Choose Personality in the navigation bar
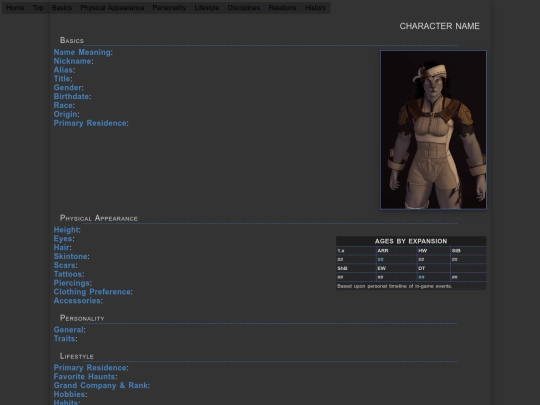Viewport: 540px width, 405px height. point(169,8)
